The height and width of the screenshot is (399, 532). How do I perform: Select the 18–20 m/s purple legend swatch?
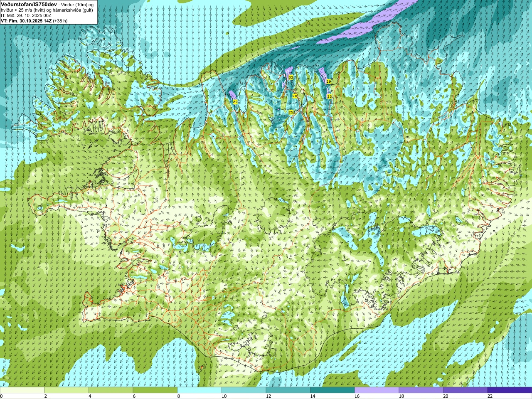[421, 390]
